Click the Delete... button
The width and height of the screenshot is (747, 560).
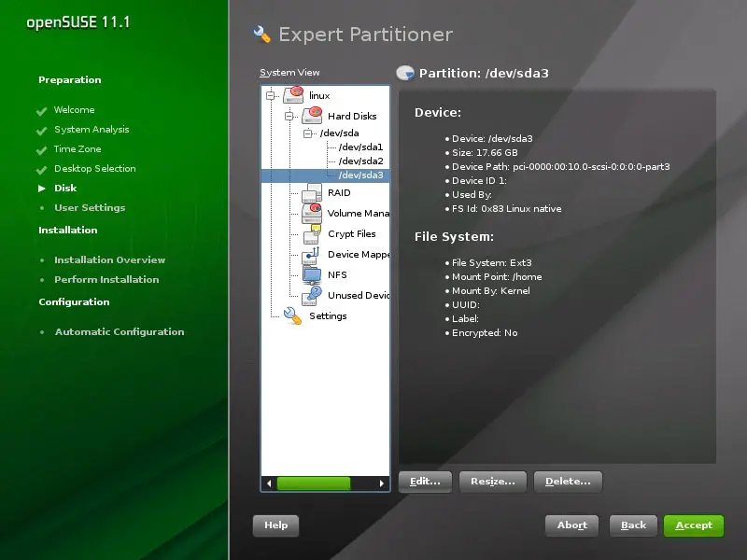pyautogui.click(x=568, y=482)
